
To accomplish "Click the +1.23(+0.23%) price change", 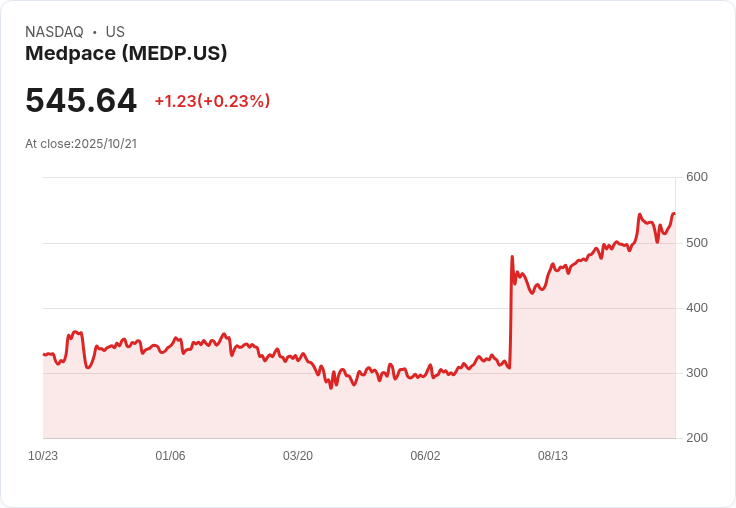I will click(x=212, y=101).
